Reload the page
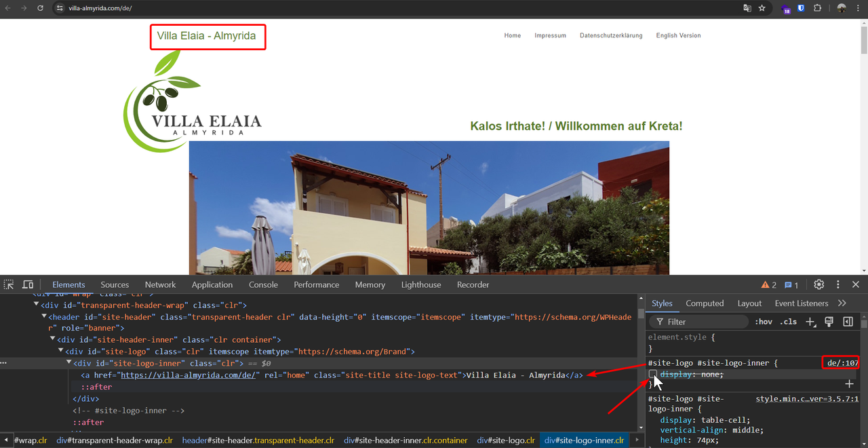 tap(41, 8)
